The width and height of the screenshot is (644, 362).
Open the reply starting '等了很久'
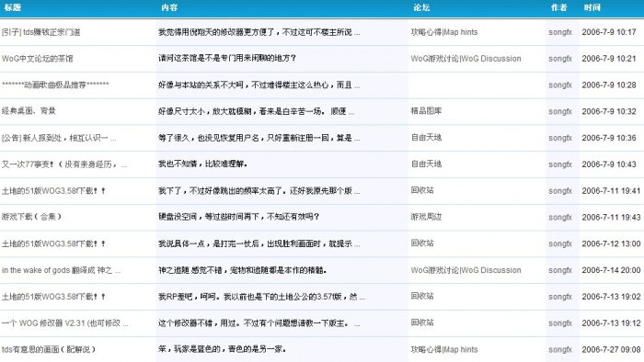(259, 138)
